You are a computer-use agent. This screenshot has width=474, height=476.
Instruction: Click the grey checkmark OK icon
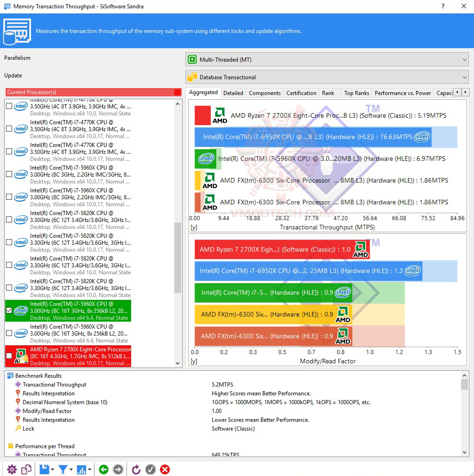151,470
